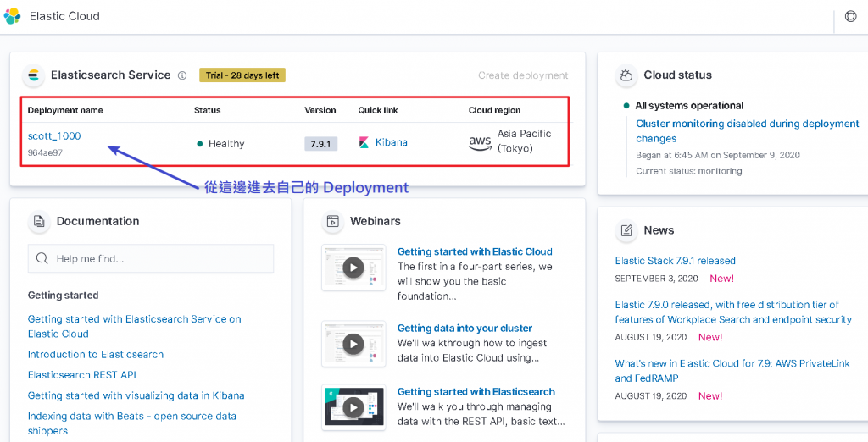Open Indexing data with Beats link
This screenshot has height=442, width=868.
pyautogui.click(x=131, y=423)
